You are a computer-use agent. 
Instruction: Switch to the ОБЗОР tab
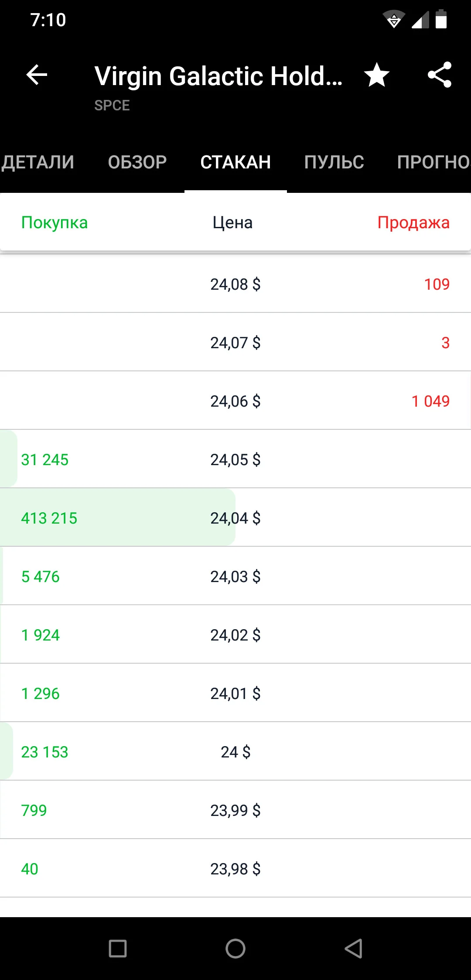point(137,162)
